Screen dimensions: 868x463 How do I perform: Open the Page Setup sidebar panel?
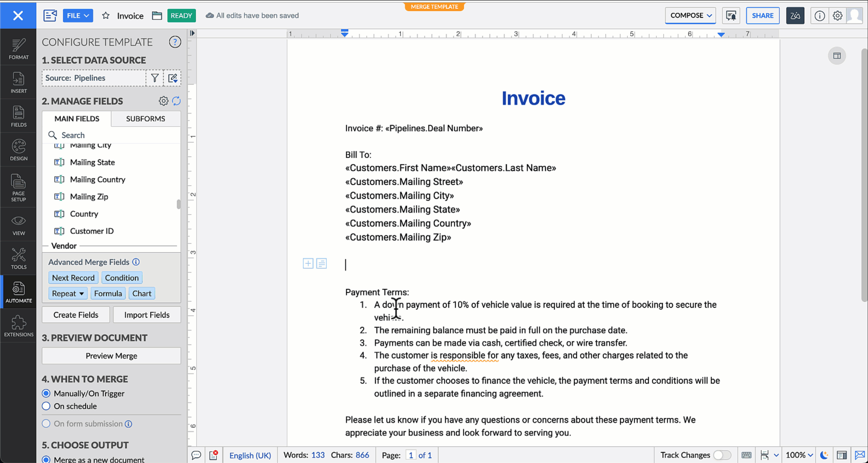(x=19, y=187)
